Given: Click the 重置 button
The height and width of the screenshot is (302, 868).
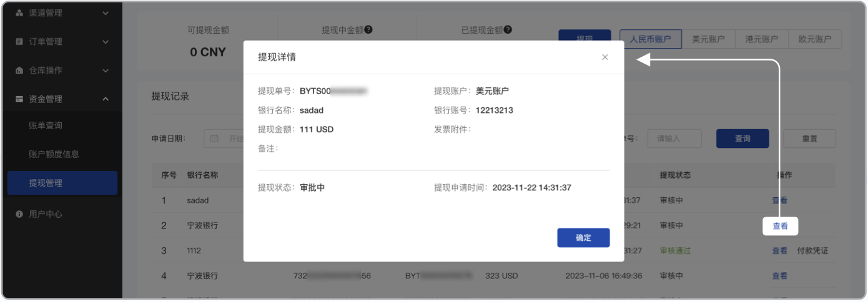Looking at the screenshot, I should pyautogui.click(x=809, y=139).
